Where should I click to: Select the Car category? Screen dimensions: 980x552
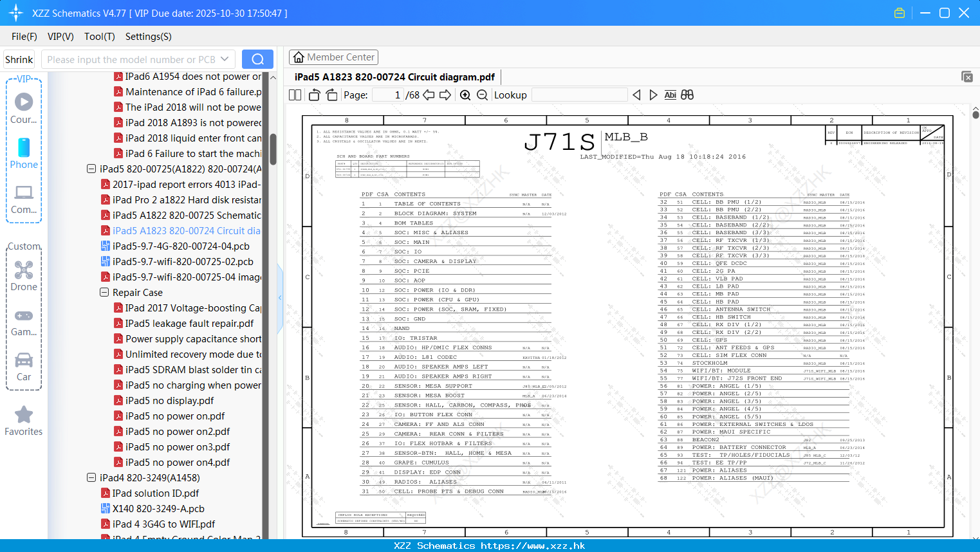24,367
